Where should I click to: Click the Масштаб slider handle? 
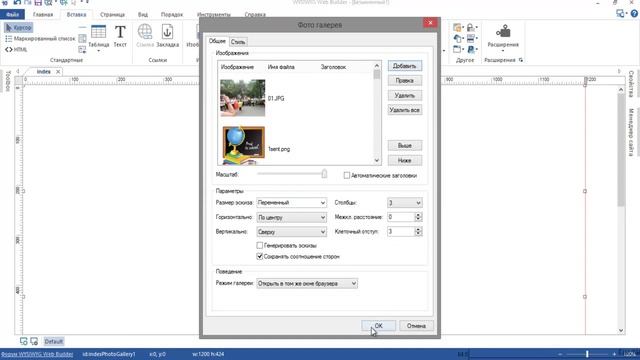tap(324, 174)
